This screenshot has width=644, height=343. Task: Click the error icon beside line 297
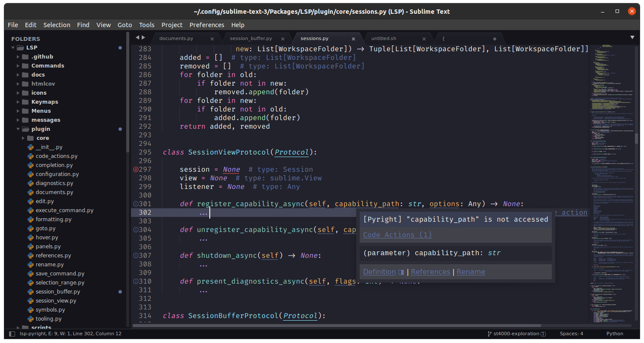[135, 169]
